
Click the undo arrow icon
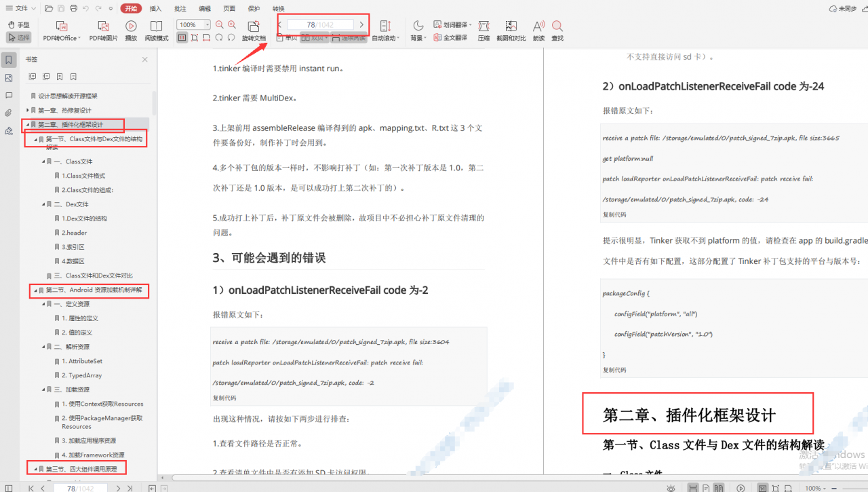coord(85,8)
